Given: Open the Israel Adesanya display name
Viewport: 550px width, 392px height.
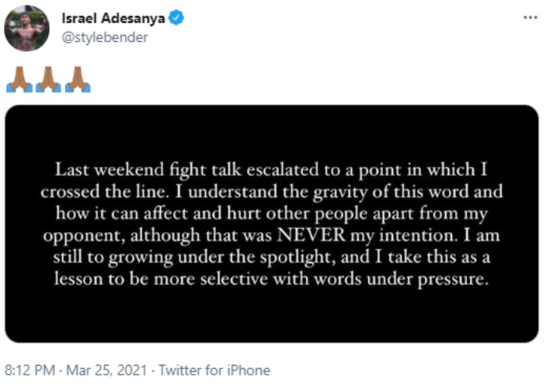Looking at the screenshot, I should point(113,18).
